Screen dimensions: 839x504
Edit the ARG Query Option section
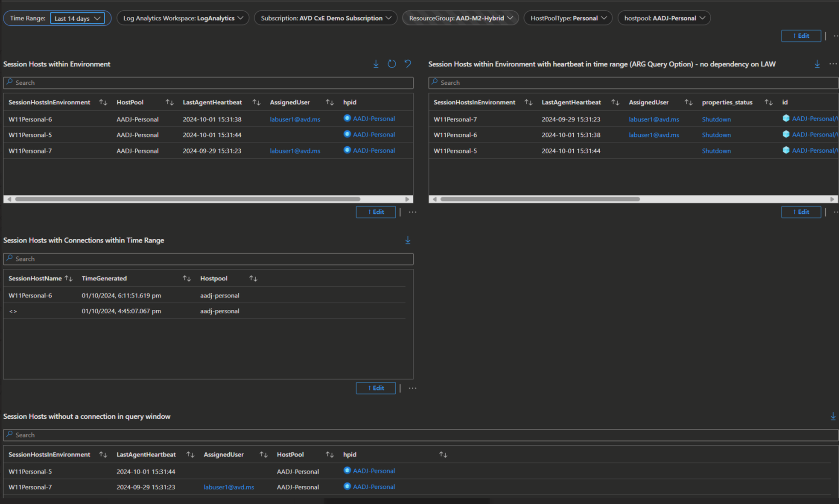tap(801, 212)
